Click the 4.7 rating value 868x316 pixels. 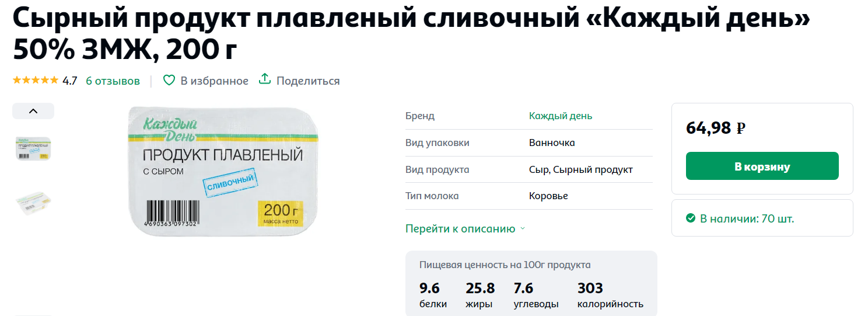(x=69, y=81)
